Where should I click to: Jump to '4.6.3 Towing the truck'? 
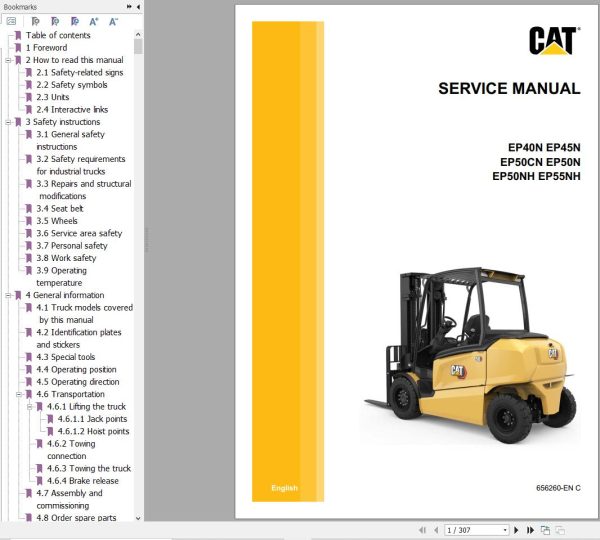click(x=89, y=468)
